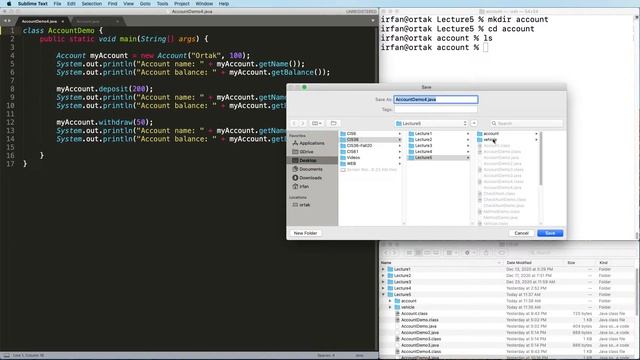The width and height of the screenshot is (640, 360).
Task: Open the File menu
Action: click(x=57, y=4)
